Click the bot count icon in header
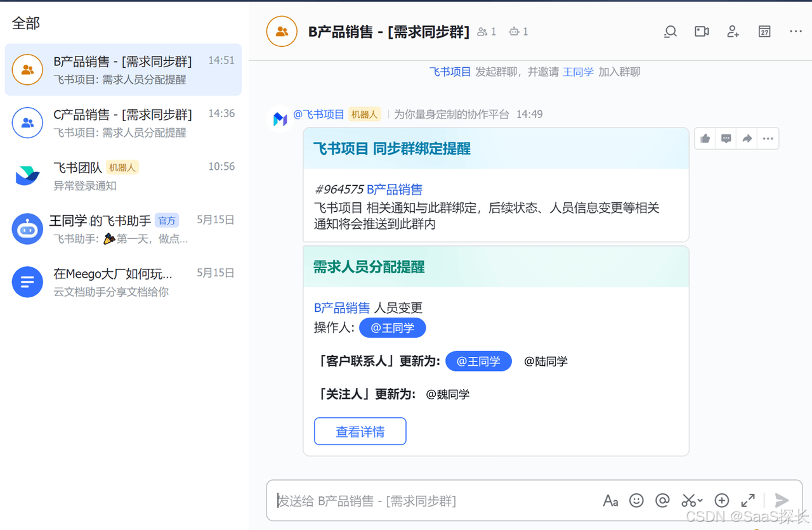This screenshot has height=530, width=812. pos(514,32)
